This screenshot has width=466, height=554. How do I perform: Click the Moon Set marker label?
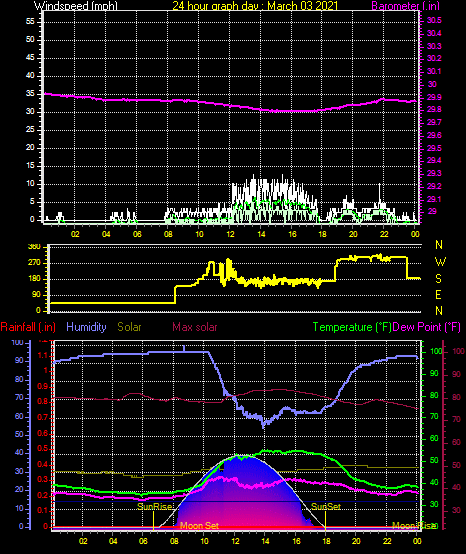[x=199, y=526]
